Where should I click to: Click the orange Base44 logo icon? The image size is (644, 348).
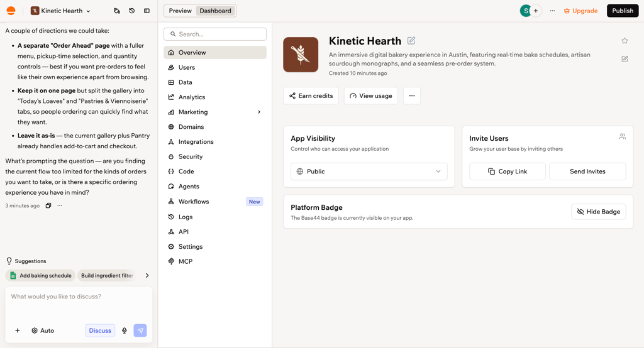(x=11, y=11)
